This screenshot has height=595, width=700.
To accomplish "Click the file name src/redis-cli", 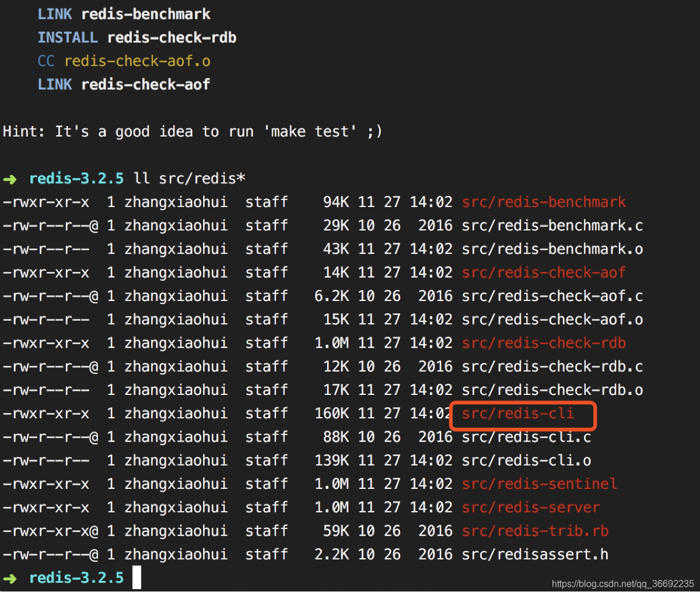I will (518, 414).
